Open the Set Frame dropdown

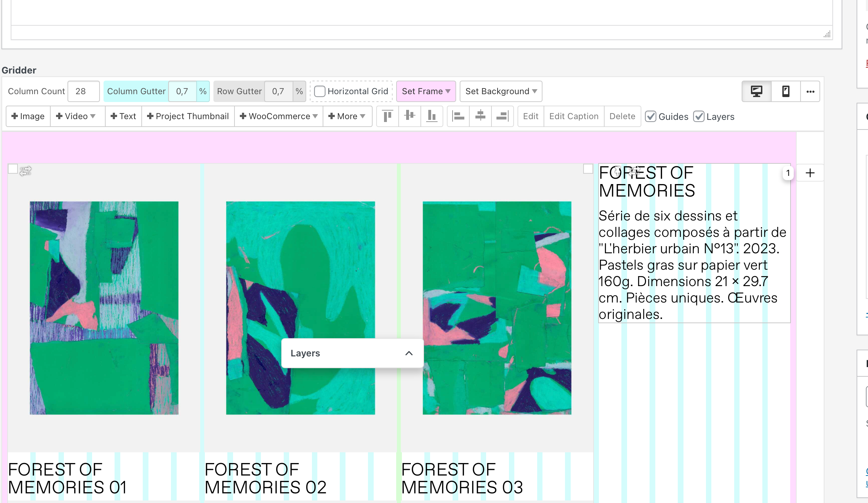point(426,91)
